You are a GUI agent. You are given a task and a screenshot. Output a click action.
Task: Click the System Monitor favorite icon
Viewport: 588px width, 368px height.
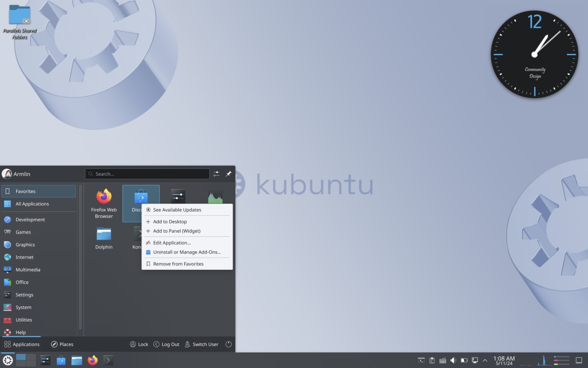[x=215, y=197]
